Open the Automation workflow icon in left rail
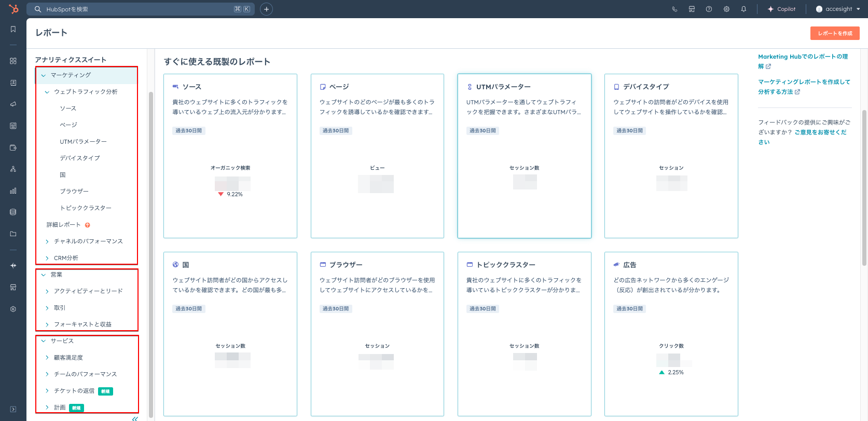 click(x=13, y=169)
